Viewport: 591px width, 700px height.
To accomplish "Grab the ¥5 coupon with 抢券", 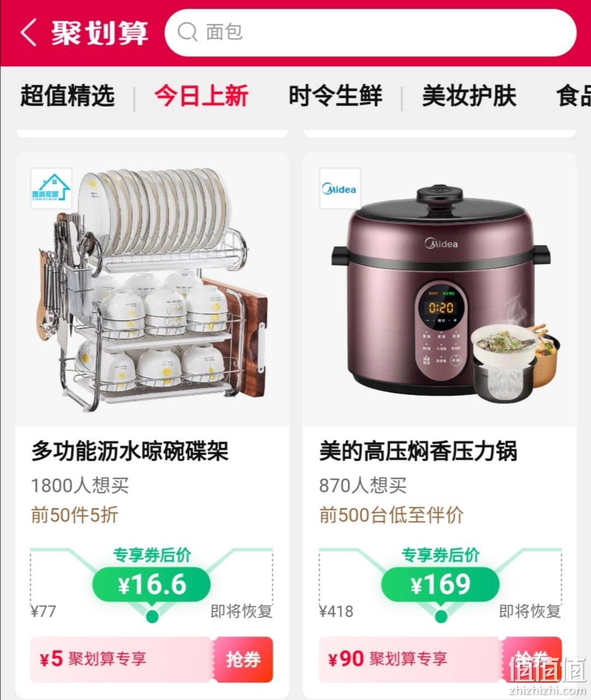I will tap(243, 659).
